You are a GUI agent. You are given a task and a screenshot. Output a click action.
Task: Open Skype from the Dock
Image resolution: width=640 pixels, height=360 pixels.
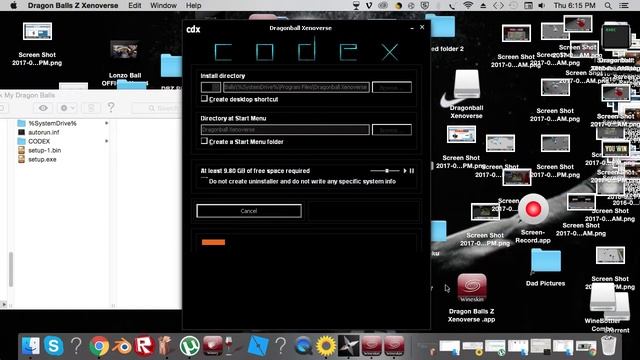[53, 346]
